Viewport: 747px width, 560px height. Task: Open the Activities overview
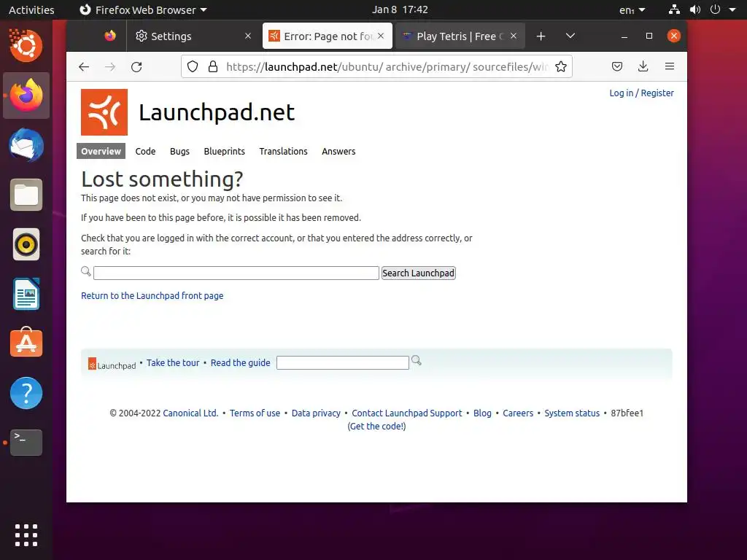coord(31,9)
